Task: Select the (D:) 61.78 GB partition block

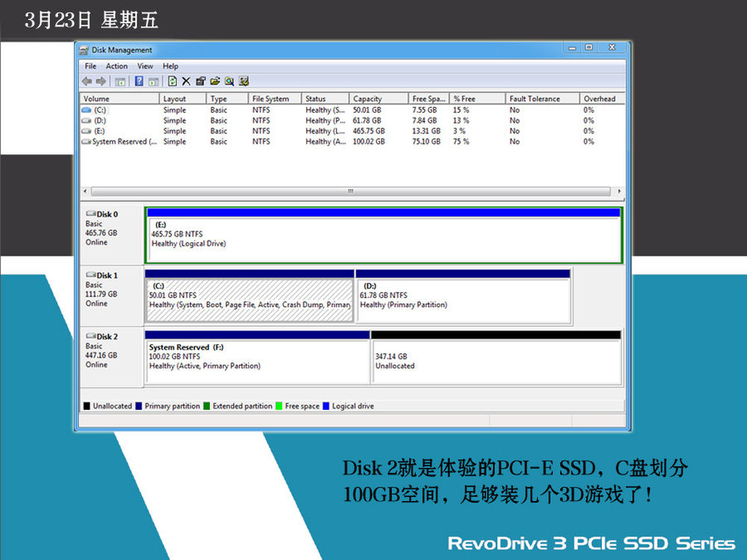Action: click(463, 296)
